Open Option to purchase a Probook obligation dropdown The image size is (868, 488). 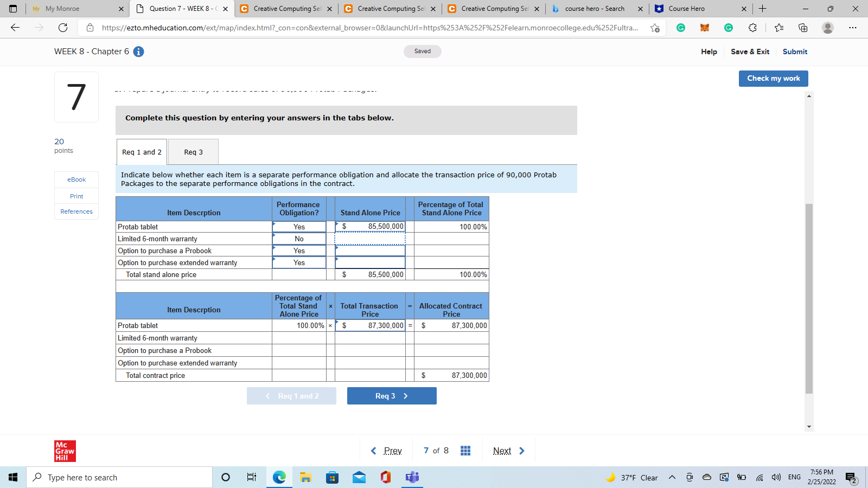(x=299, y=251)
